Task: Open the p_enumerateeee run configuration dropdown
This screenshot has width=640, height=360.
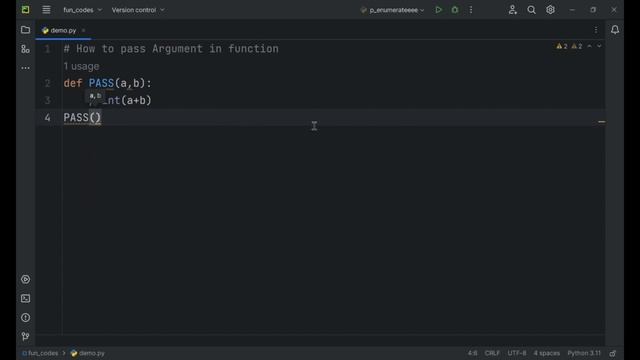Action: [x=392, y=10]
